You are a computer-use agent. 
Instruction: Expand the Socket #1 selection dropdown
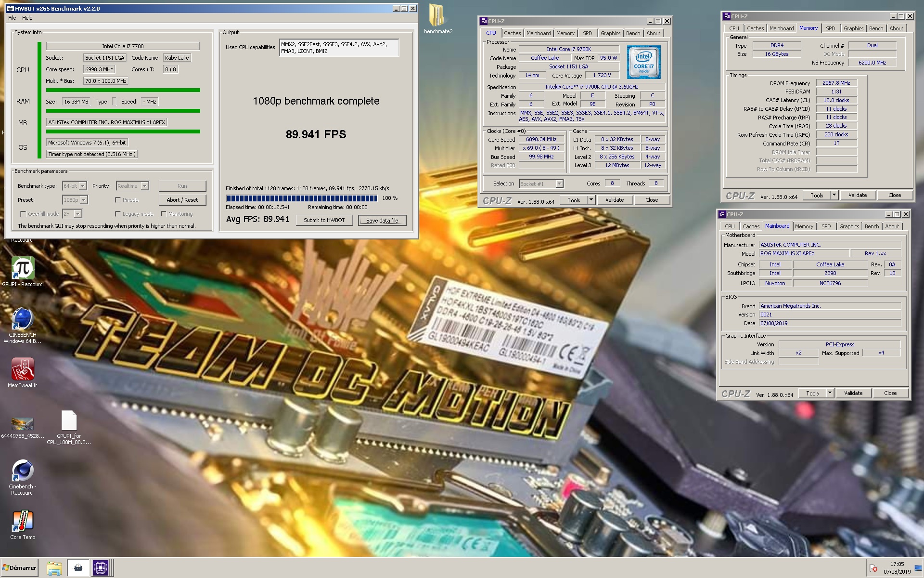[559, 184]
